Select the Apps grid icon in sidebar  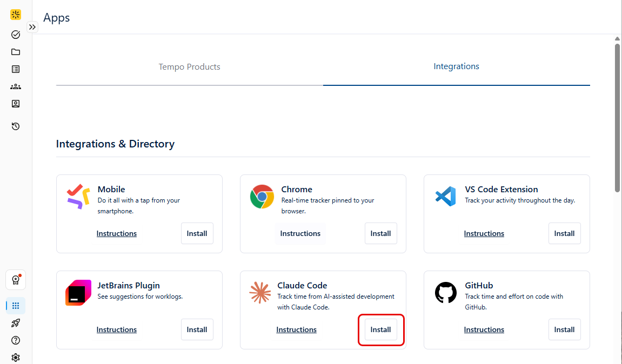[x=16, y=306]
